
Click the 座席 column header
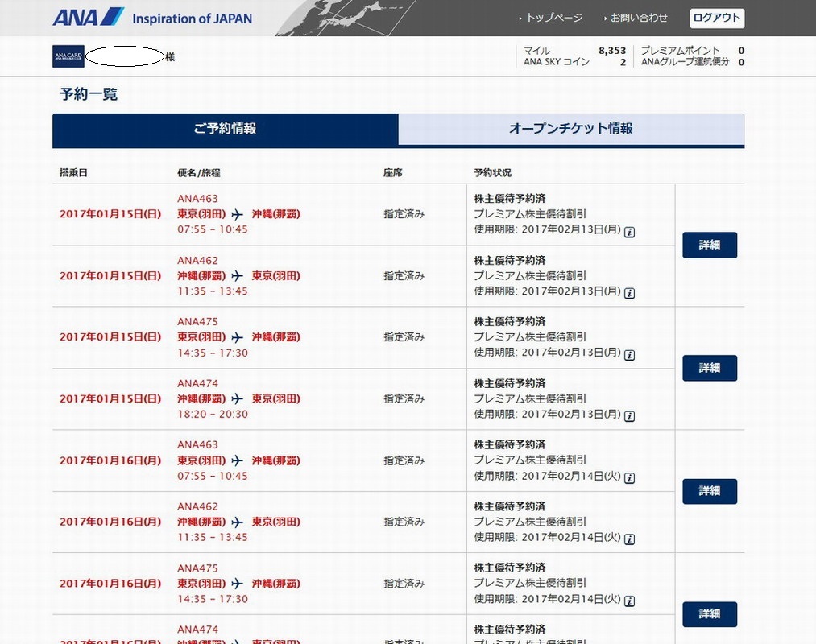393,173
